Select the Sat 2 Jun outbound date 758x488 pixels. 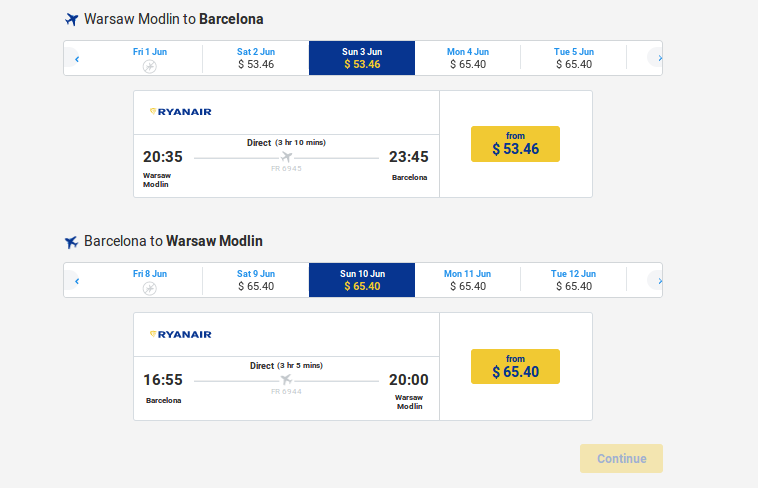tap(256, 58)
